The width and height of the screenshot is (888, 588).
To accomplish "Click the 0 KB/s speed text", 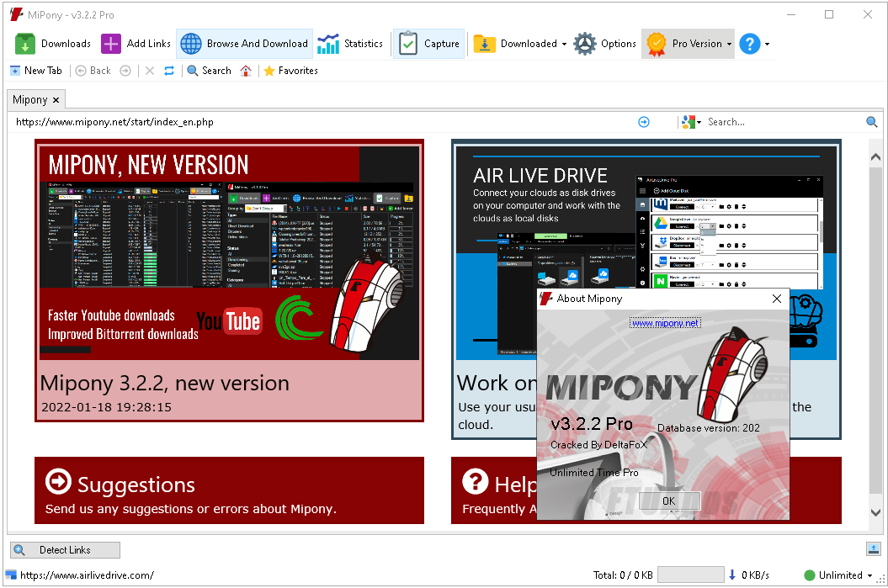I will click(x=756, y=575).
